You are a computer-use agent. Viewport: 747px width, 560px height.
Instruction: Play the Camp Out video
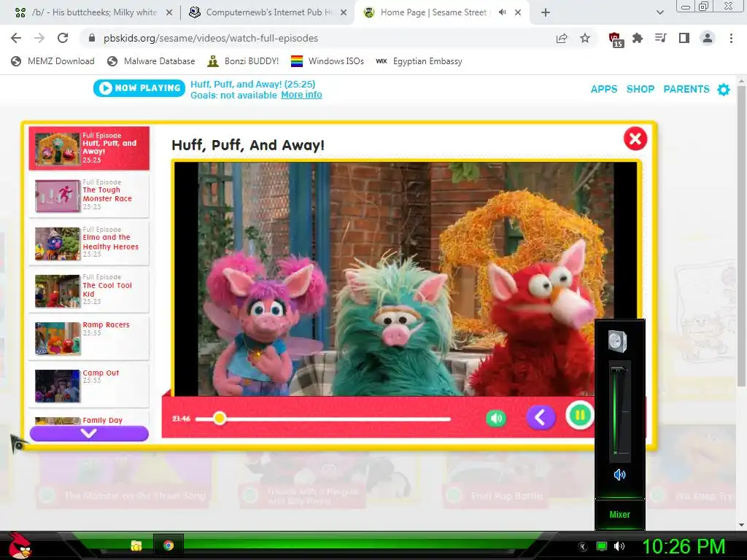pyautogui.click(x=89, y=385)
